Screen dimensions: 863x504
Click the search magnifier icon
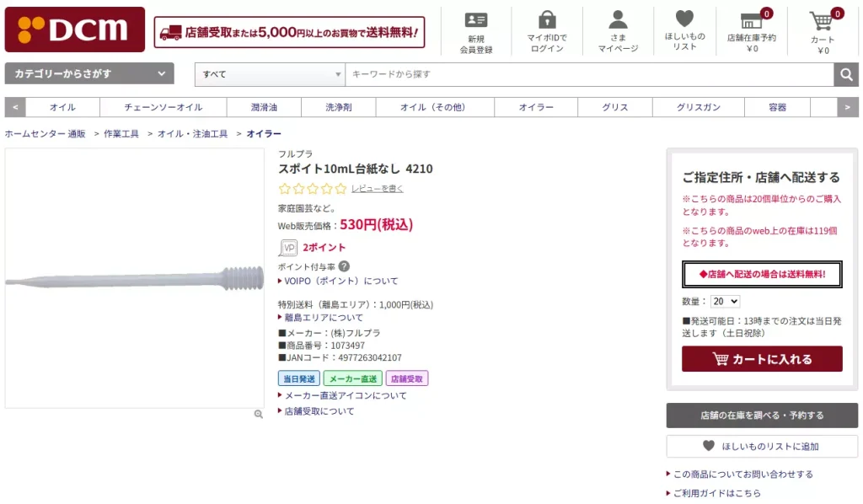point(847,74)
